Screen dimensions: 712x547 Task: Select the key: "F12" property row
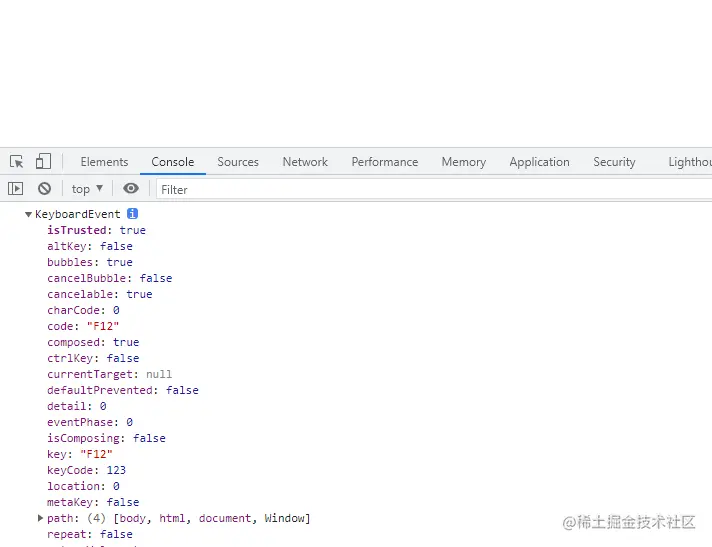[80, 454]
